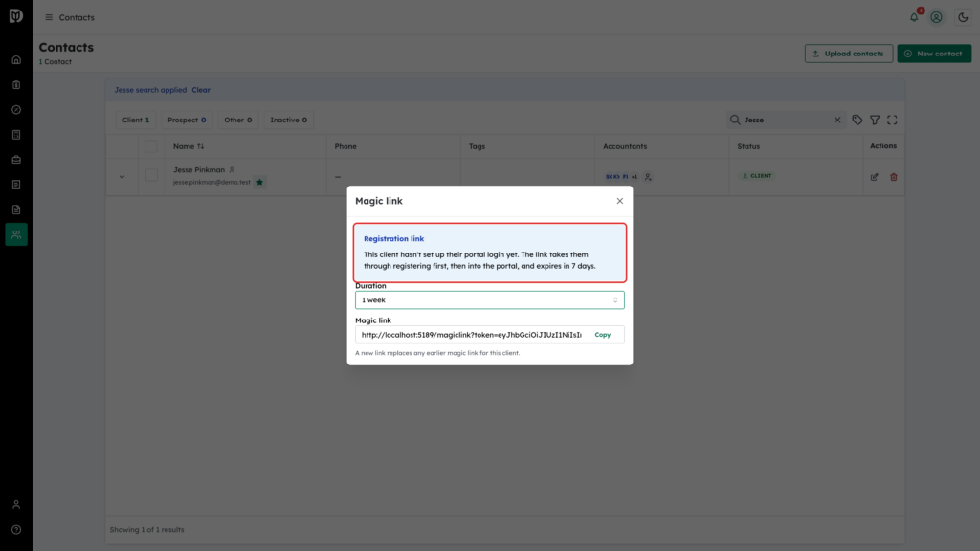Click the app logo in the sidebar
The width and height of the screenshot is (980, 551).
(x=16, y=15)
